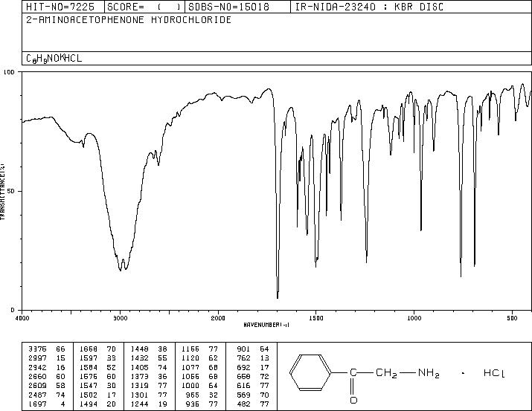The image size is (532, 411).
Task: Click the C8H9NO·HCL molecular formula line
Action: (x=54, y=58)
